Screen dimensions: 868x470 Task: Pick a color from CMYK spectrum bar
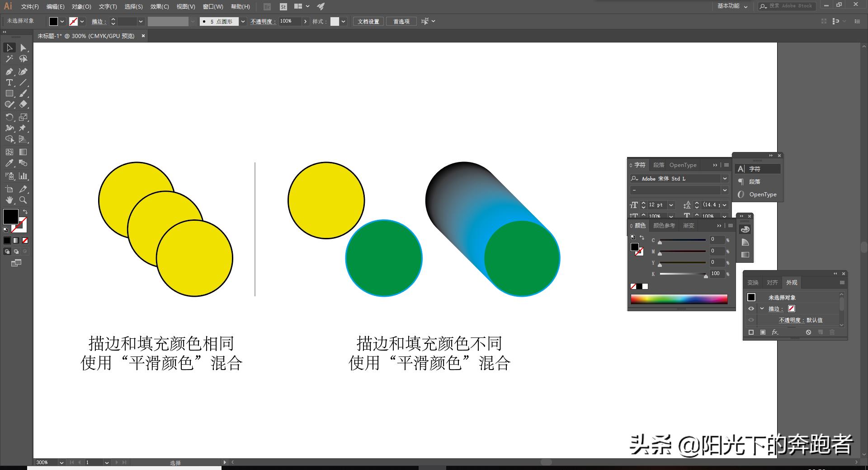[x=679, y=299]
